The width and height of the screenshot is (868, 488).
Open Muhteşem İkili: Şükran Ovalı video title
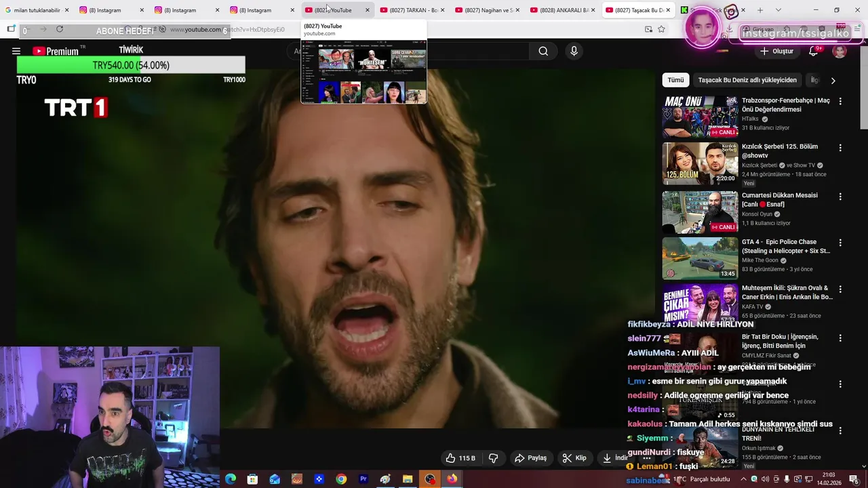(x=787, y=292)
